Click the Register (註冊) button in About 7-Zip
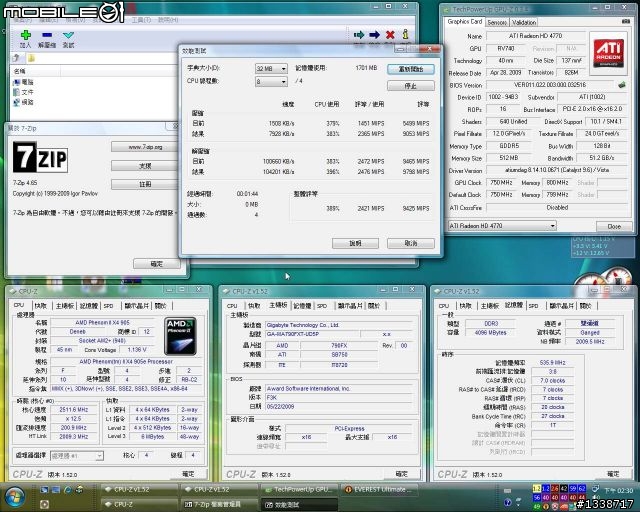 144,185
